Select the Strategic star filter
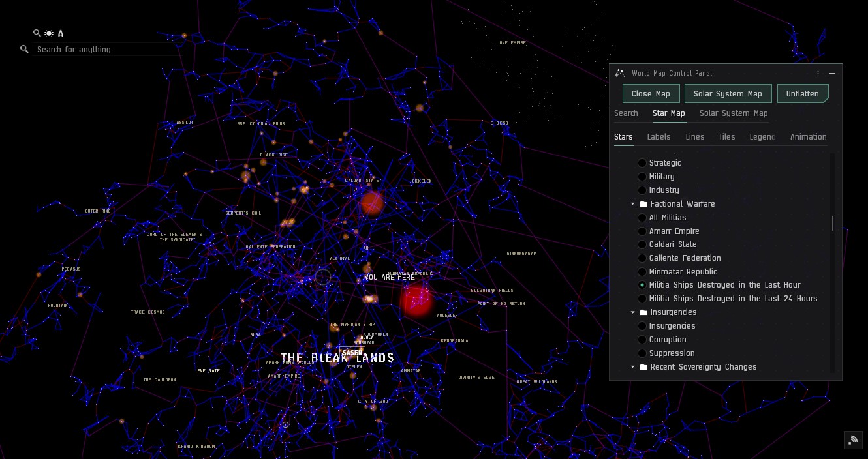Image resolution: width=868 pixels, height=459 pixels. (x=643, y=163)
